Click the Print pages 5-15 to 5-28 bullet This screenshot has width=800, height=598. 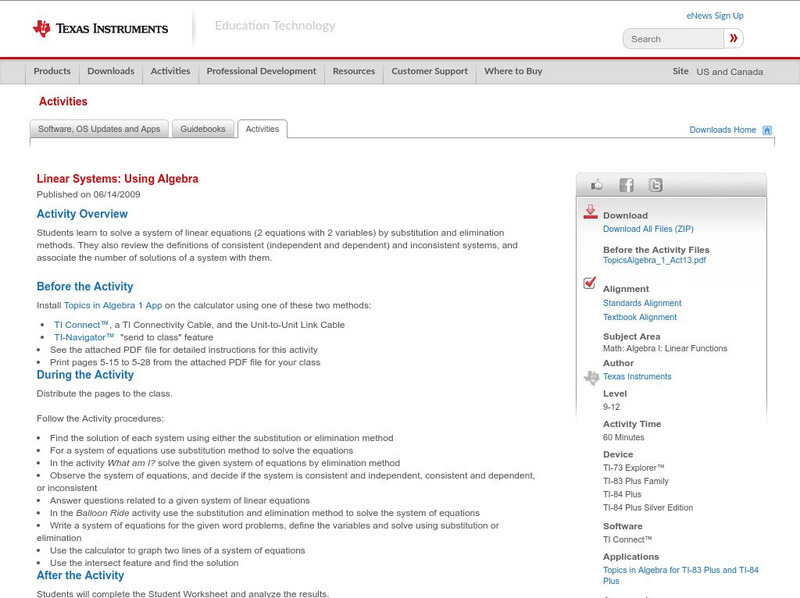(x=185, y=362)
